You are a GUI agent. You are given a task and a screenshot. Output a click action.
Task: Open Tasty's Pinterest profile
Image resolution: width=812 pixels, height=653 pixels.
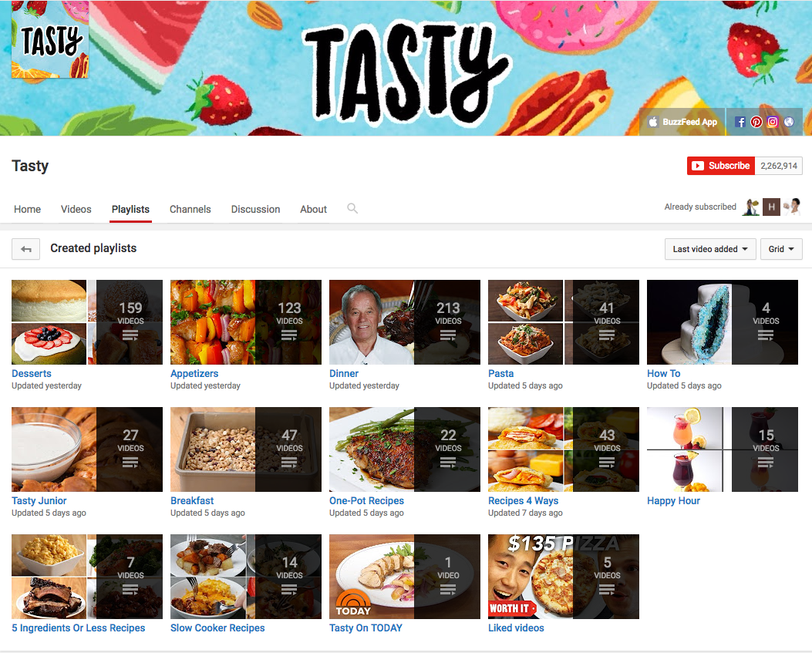(x=756, y=121)
